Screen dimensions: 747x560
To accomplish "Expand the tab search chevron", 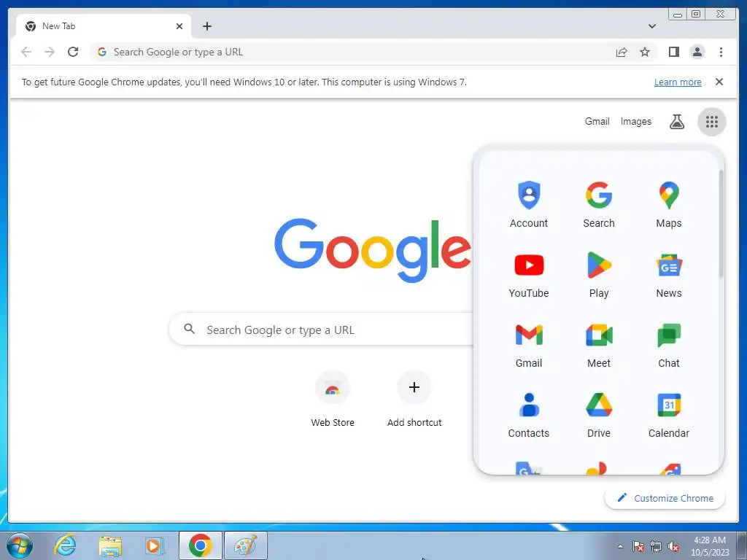I will pos(652,26).
